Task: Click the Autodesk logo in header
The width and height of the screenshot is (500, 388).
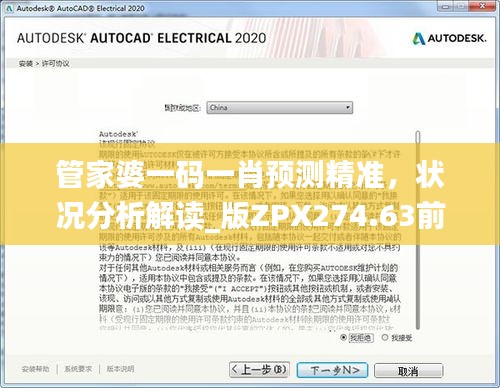Action: (x=449, y=39)
